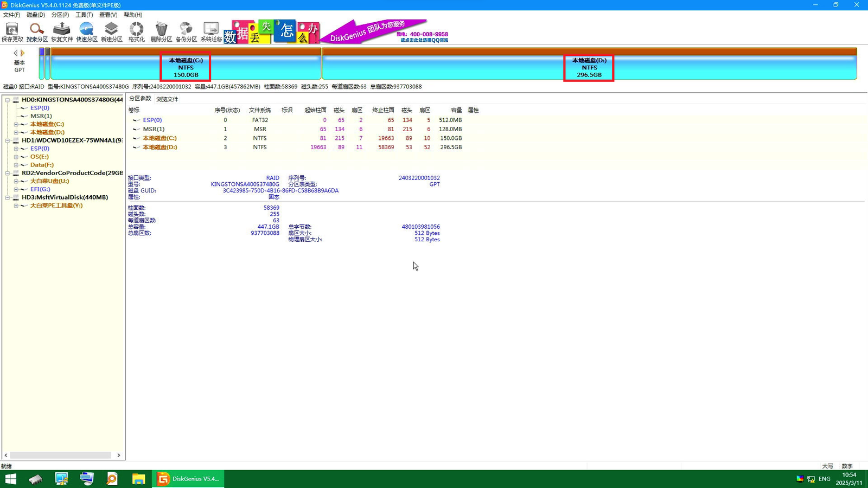Expand the 大白菜U盘(U:) tree node

[16, 181]
